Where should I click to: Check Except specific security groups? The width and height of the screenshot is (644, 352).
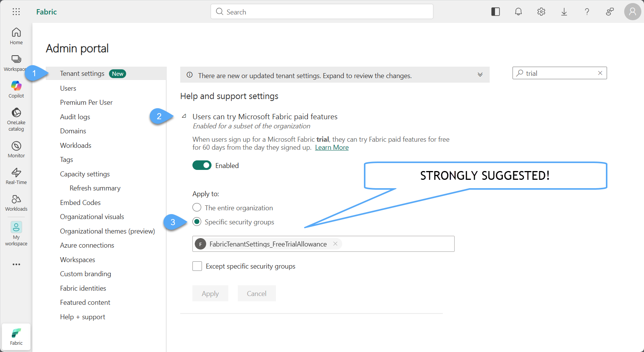(x=197, y=266)
